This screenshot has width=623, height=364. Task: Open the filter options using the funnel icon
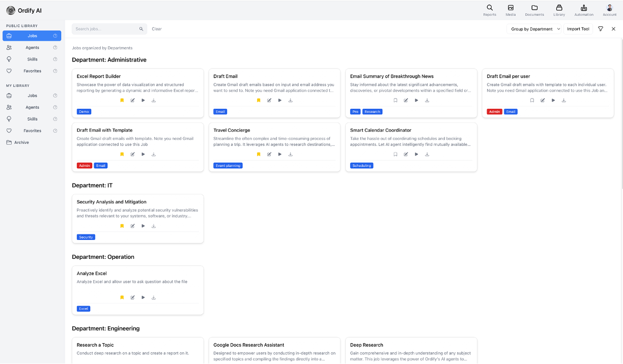tap(601, 29)
